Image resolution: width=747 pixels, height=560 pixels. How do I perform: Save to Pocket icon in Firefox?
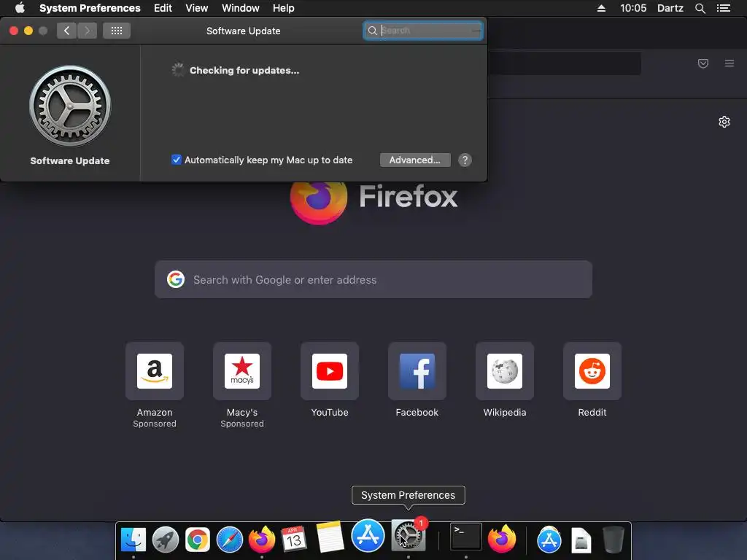[x=703, y=63]
